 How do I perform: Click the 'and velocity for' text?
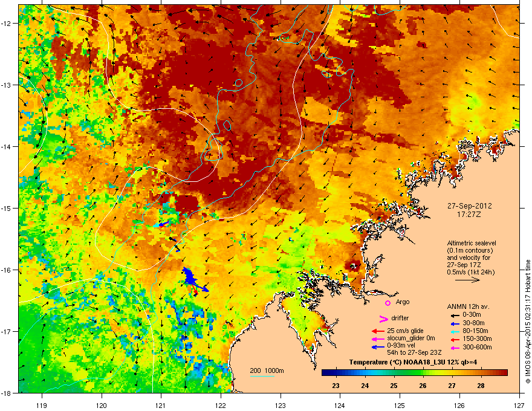click(469, 257)
